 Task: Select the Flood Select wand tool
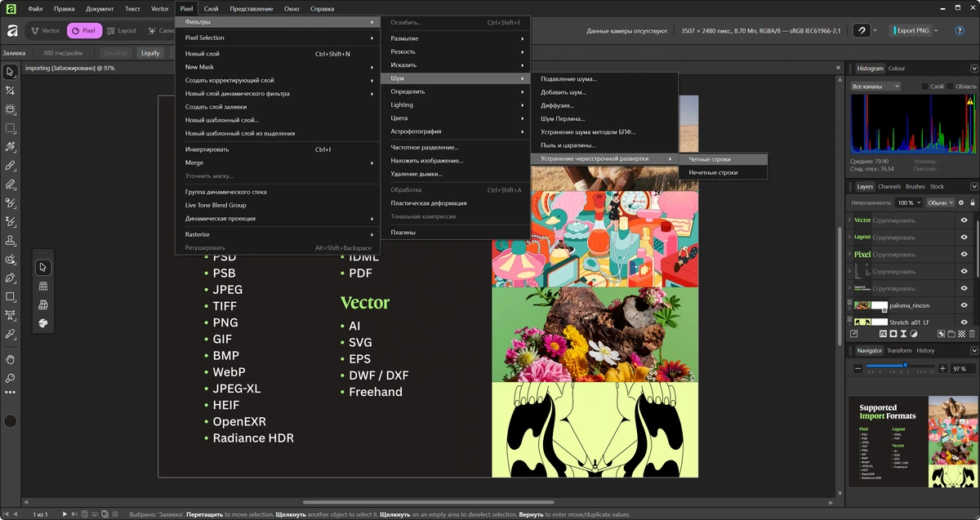pyautogui.click(x=10, y=147)
